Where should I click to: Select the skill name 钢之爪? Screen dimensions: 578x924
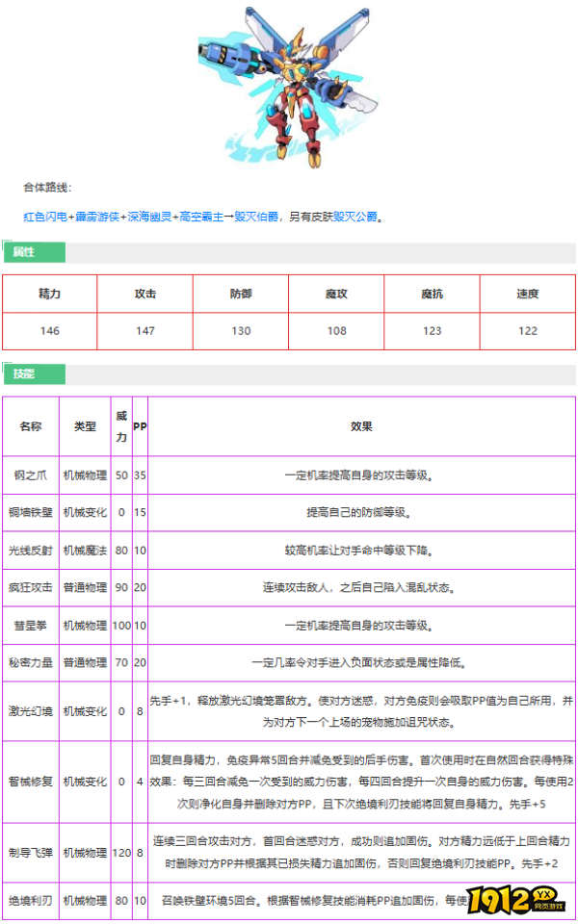31,475
